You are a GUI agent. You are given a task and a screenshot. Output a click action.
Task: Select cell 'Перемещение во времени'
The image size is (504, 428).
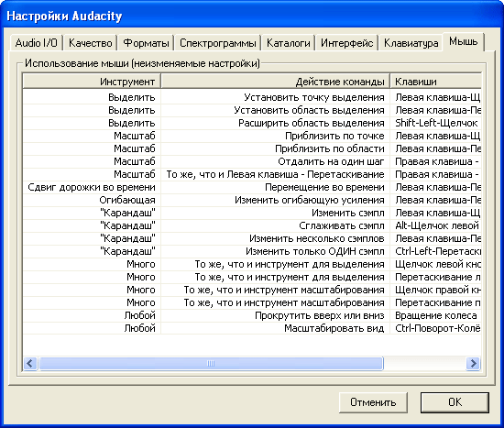(x=276, y=187)
